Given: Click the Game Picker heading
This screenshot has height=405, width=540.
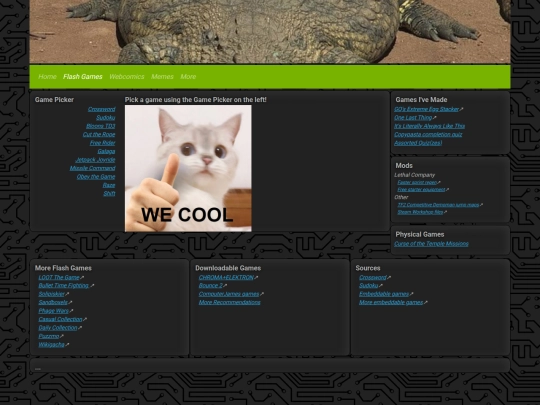Looking at the screenshot, I should 54,100.
